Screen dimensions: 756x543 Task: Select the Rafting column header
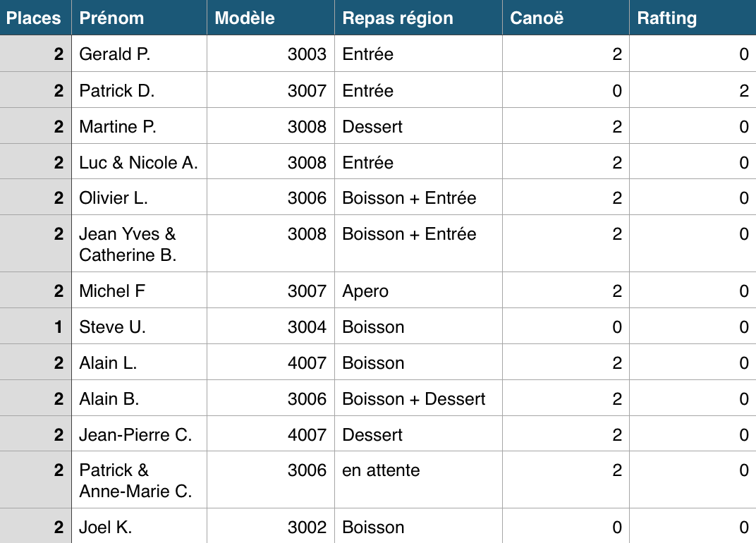pos(693,18)
